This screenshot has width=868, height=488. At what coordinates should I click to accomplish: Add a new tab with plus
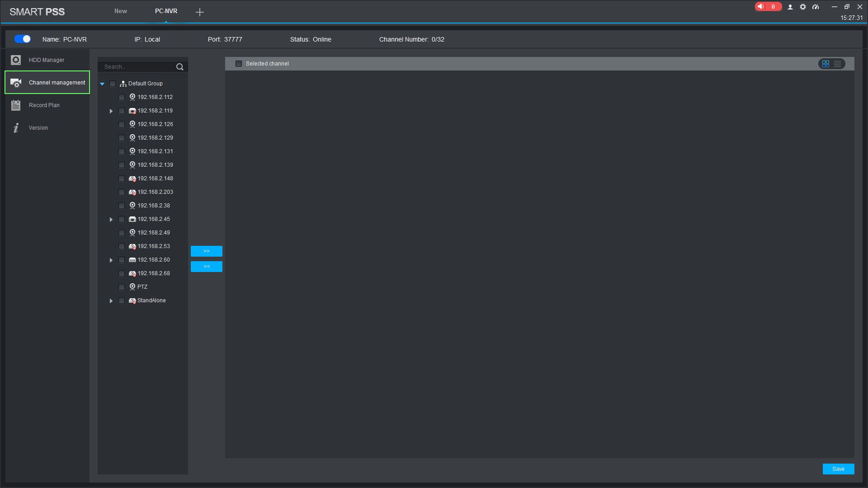pos(200,12)
